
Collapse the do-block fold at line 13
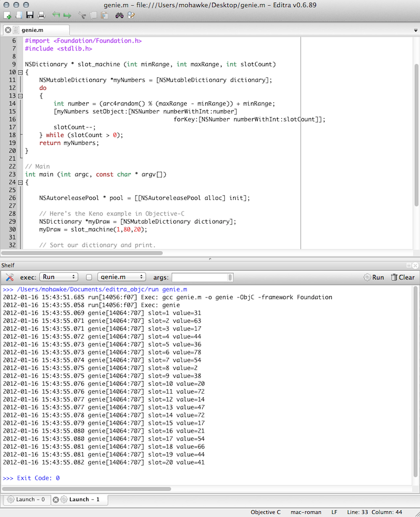[20, 96]
